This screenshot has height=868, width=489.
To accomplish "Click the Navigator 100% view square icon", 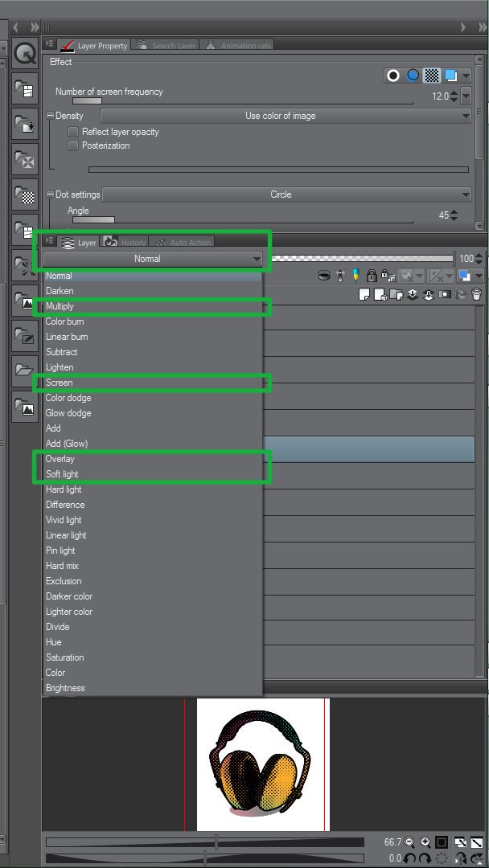I will coord(442,842).
